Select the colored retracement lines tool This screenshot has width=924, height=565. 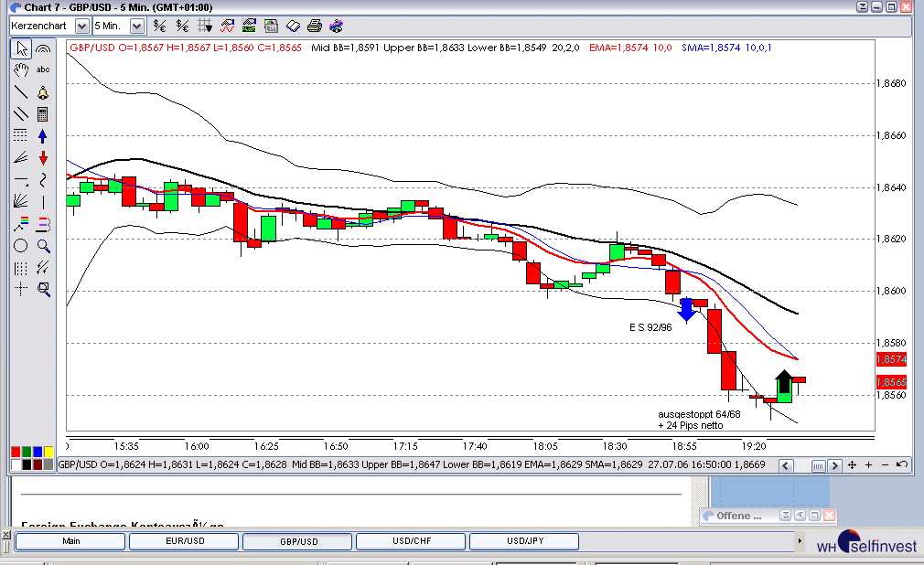[21, 224]
